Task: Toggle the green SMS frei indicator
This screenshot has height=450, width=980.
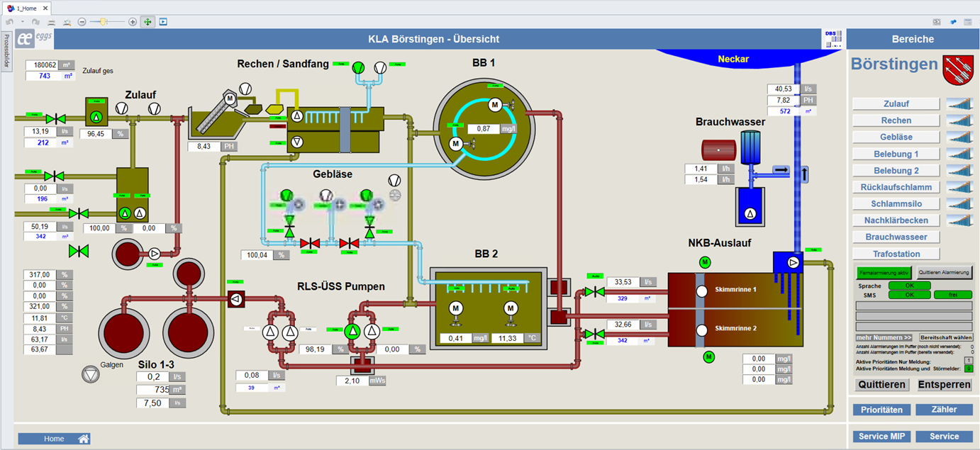Action: click(952, 295)
